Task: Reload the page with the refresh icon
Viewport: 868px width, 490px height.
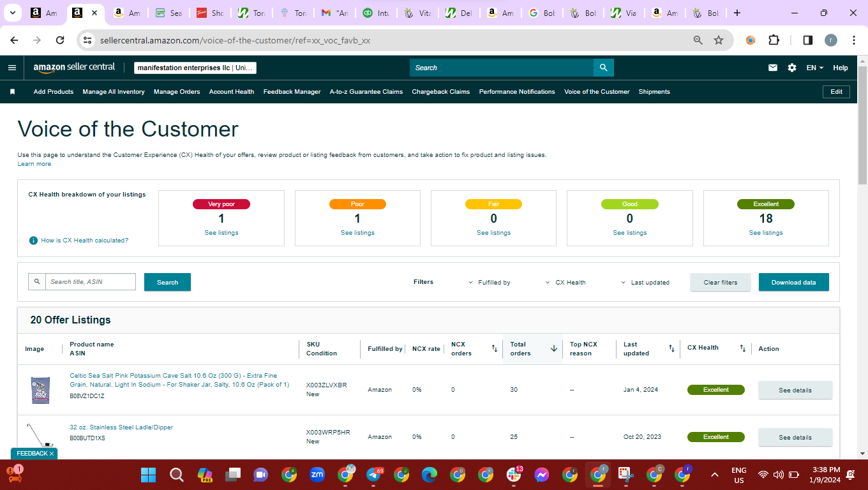Action: [60, 40]
